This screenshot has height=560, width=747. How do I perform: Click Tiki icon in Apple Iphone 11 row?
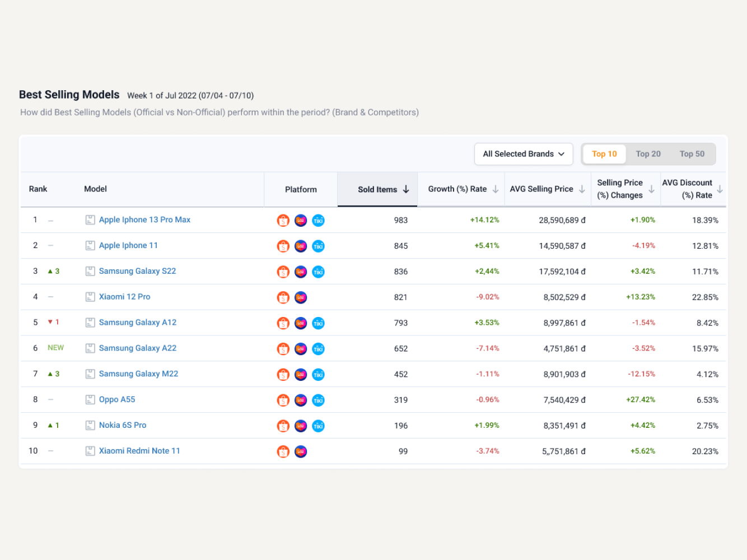318,246
